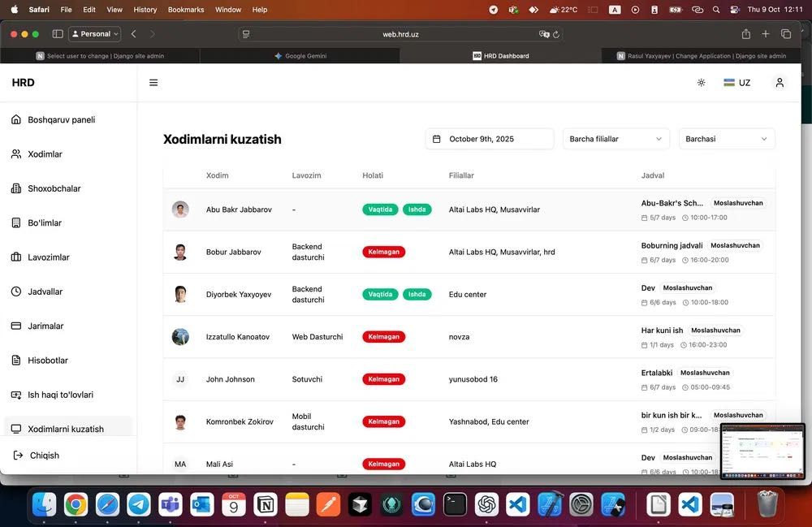
Task: Click the Komronbek Zokirov name
Action: (240, 422)
